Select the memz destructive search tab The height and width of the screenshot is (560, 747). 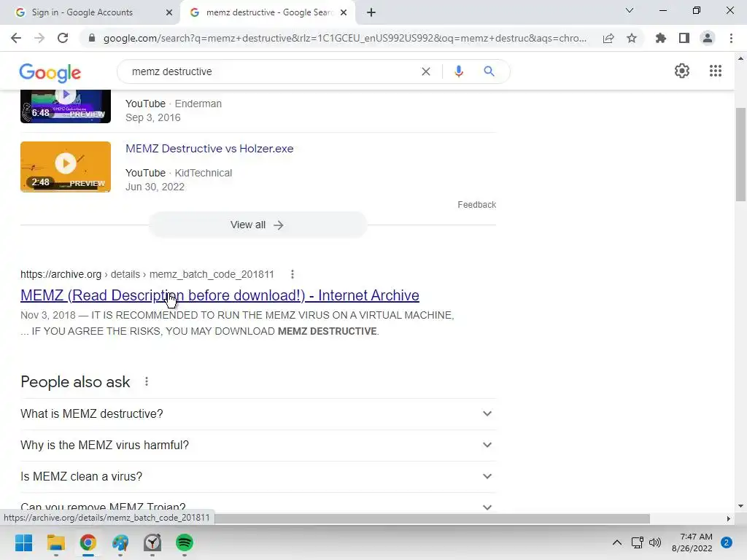tap(269, 12)
